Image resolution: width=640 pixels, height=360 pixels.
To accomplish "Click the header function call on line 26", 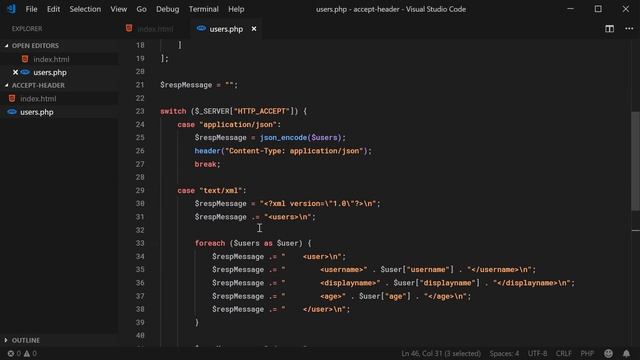I will click(207, 151).
